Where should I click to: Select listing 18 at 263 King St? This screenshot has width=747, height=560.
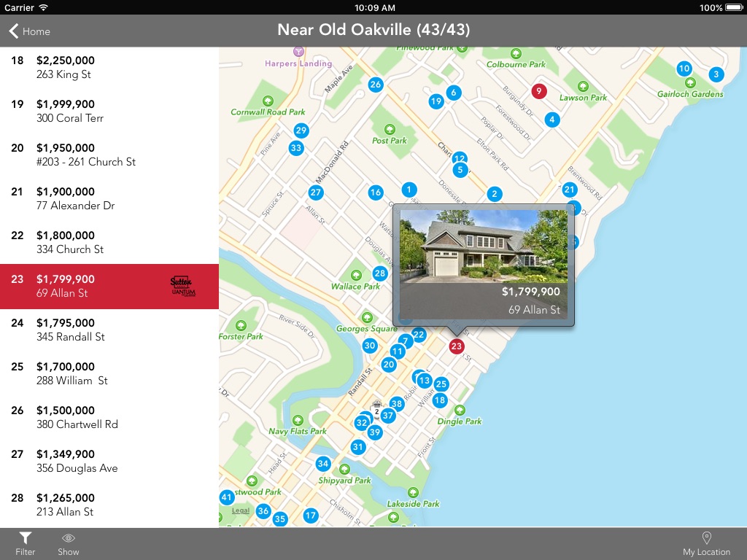pos(109,67)
